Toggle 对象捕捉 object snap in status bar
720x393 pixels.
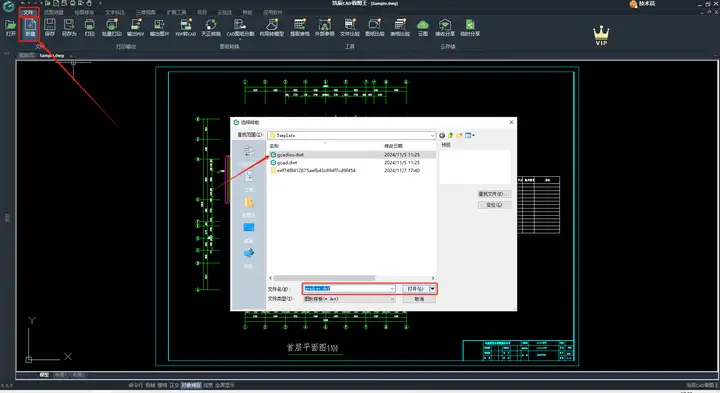tap(191, 385)
